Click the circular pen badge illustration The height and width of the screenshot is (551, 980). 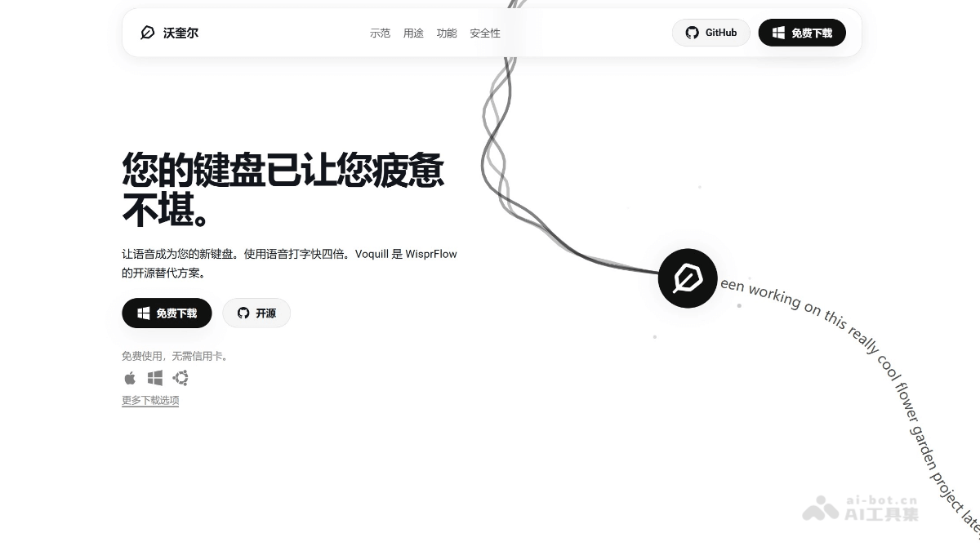coord(688,278)
